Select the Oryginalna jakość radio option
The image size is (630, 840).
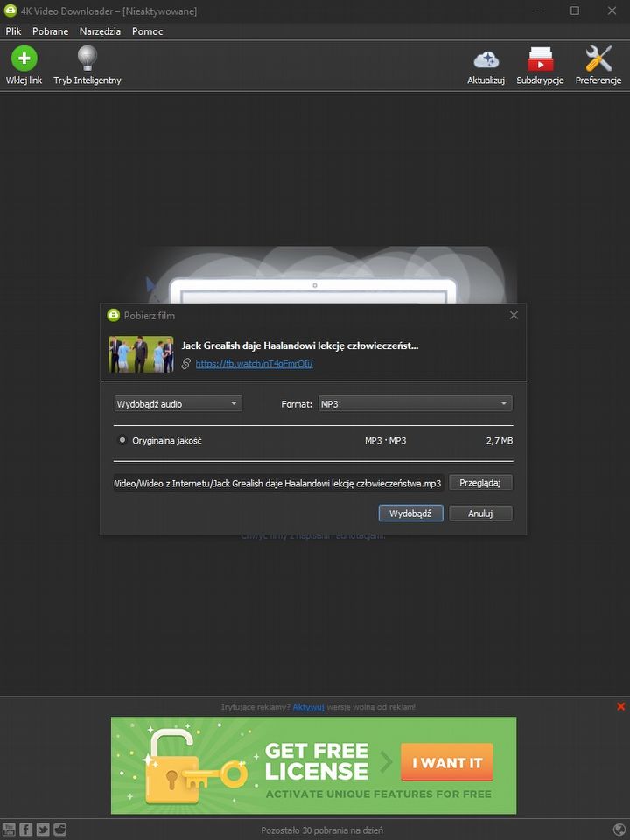(x=122, y=441)
